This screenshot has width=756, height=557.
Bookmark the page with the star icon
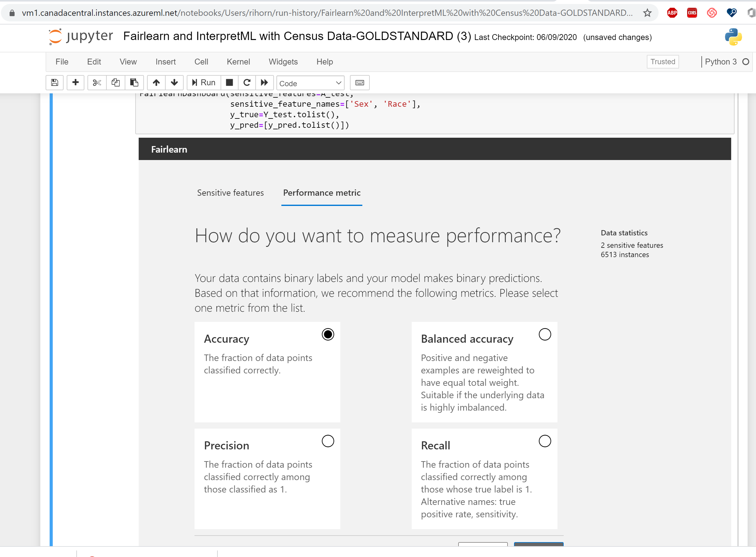(x=647, y=13)
